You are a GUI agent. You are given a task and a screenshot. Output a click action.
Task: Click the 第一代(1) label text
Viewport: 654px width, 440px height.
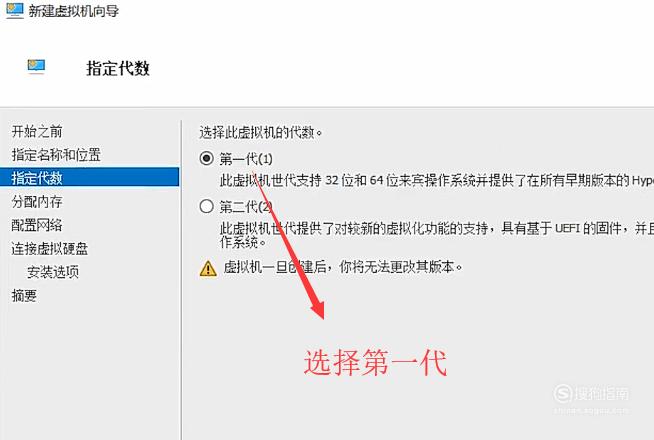click(246, 159)
